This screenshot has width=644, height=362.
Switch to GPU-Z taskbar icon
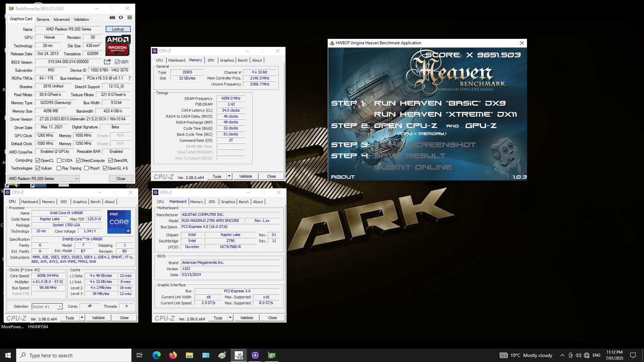coord(272,355)
